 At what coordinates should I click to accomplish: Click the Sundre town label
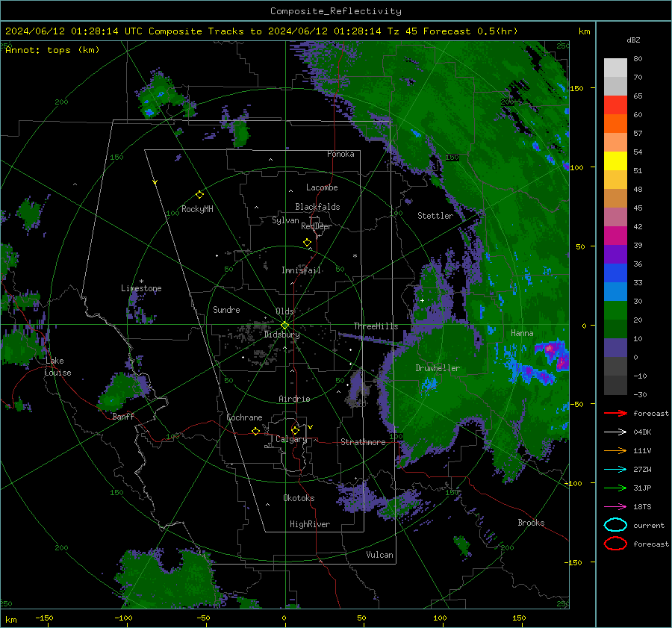coord(226,309)
